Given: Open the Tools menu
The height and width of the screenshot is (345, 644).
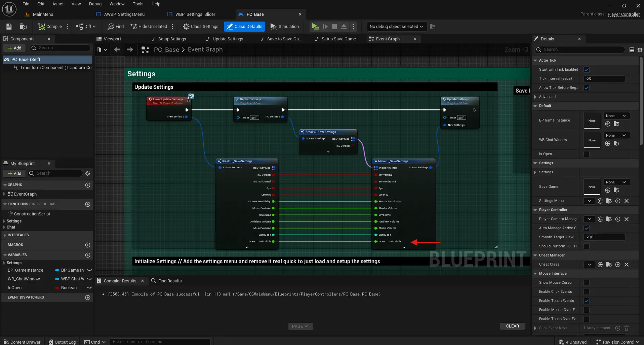Looking at the screenshot, I should click(138, 4).
